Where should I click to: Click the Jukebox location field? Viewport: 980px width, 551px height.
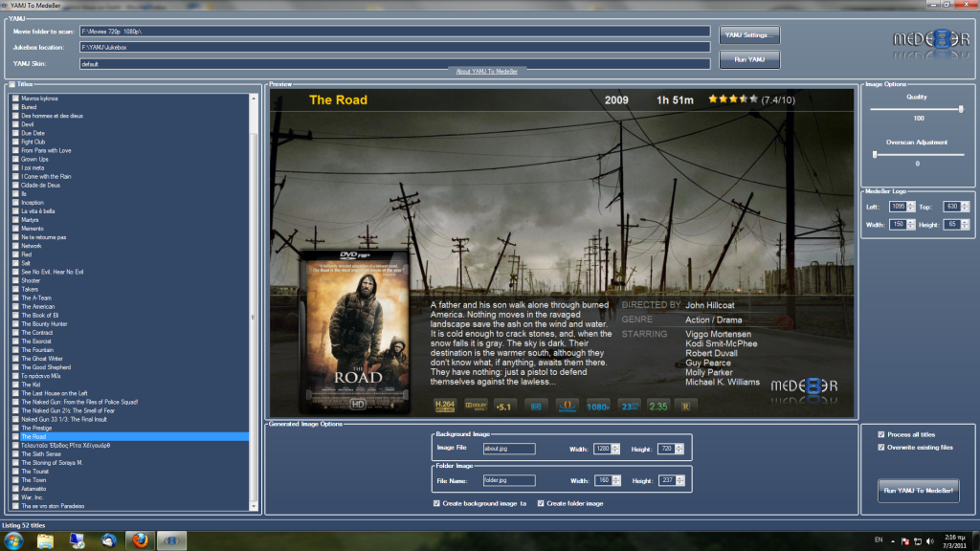395,47
